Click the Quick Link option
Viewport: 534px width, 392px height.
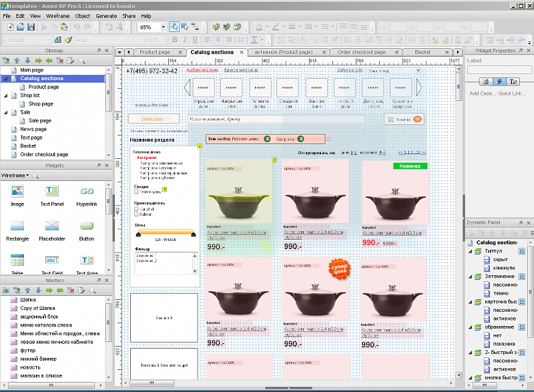[511, 93]
